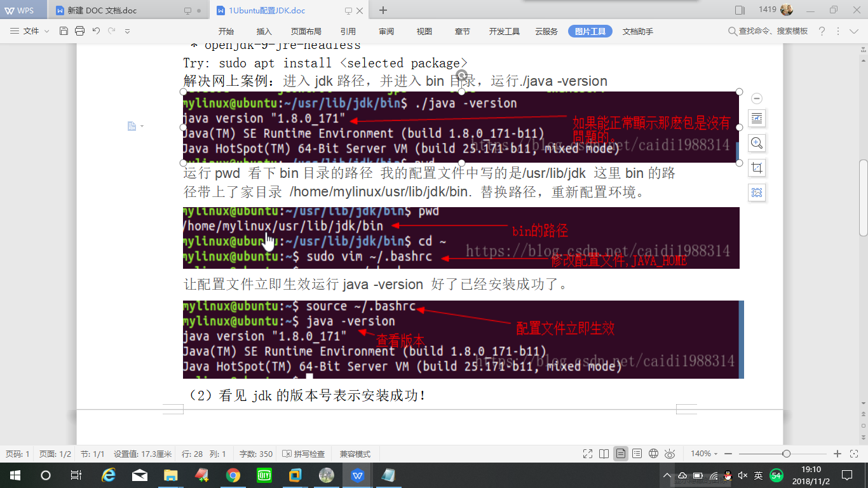Select the image effects tool in sidebar
This screenshot has width=868, height=488.
tap(756, 193)
